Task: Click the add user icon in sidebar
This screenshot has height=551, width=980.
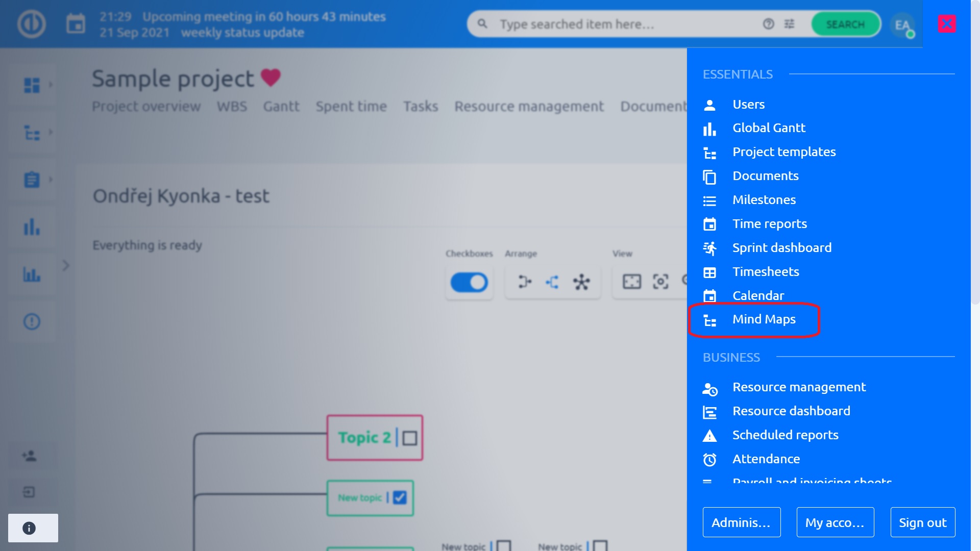Action: point(29,456)
